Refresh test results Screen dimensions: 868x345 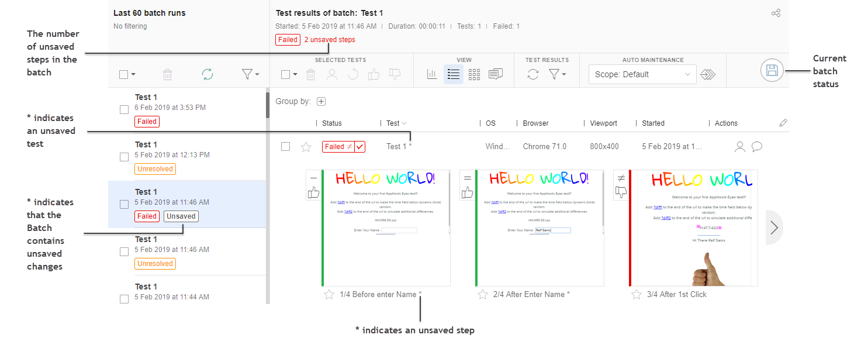tap(532, 74)
